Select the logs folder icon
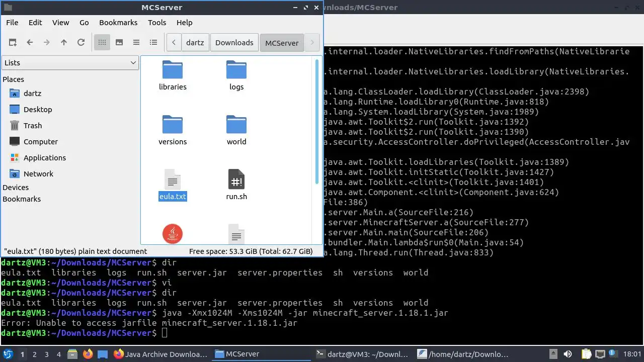Image resolution: width=644 pixels, height=362 pixels. [236, 70]
